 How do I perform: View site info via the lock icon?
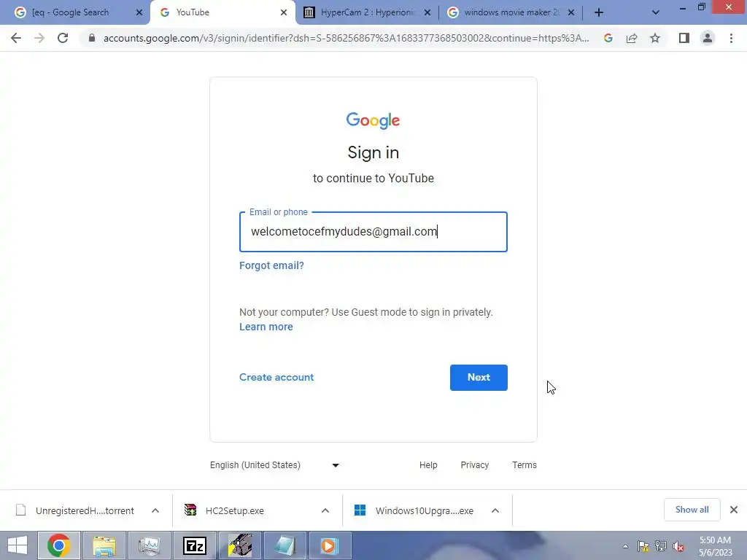click(x=91, y=38)
